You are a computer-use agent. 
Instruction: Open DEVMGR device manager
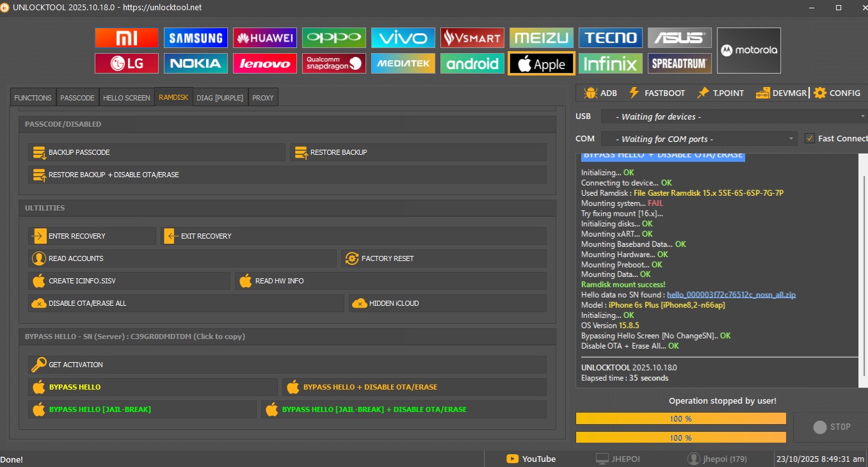point(781,93)
